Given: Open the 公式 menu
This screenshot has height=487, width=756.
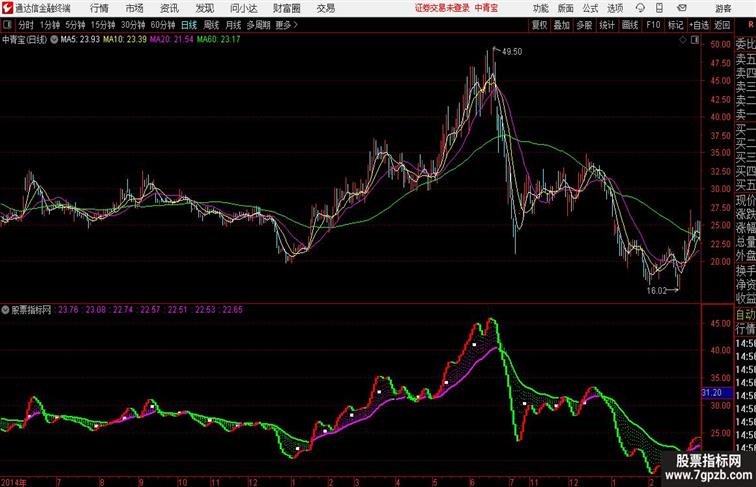Looking at the screenshot, I should pyautogui.click(x=590, y=8).
